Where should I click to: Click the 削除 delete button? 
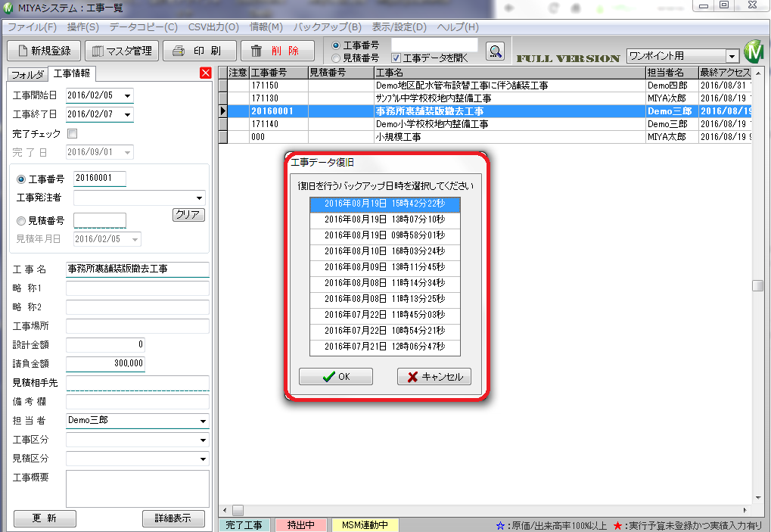tap(278, 51)
